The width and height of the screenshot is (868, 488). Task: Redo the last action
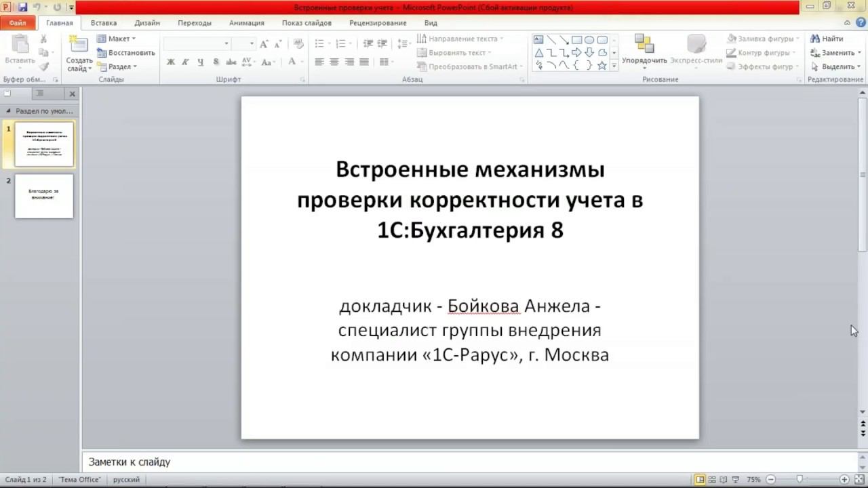click(x=56, y=7)
